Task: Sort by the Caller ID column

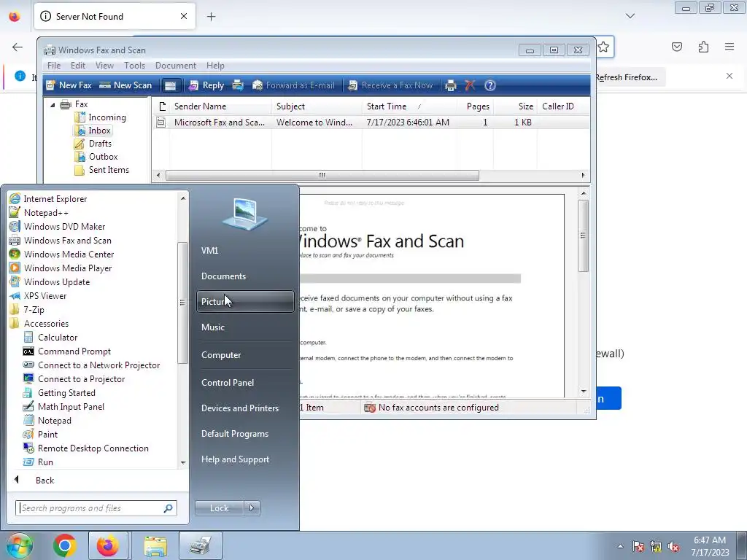Action: [x=564, y=106]
